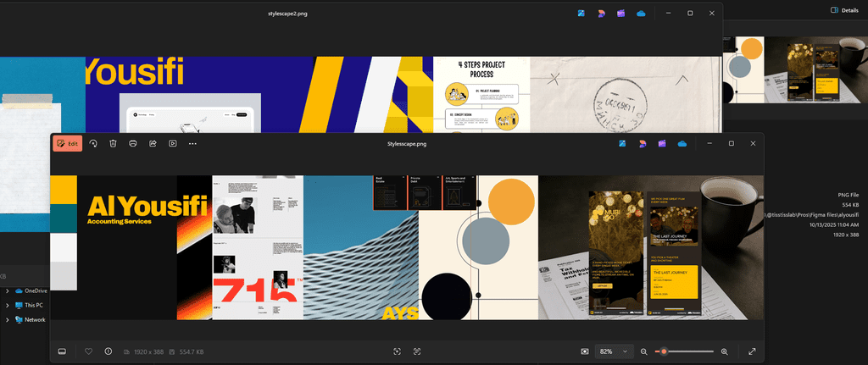Rotate the Stylesscape.png image
Image resolution: width=868 pixels, height=365 pixels.
coord(93,144)
